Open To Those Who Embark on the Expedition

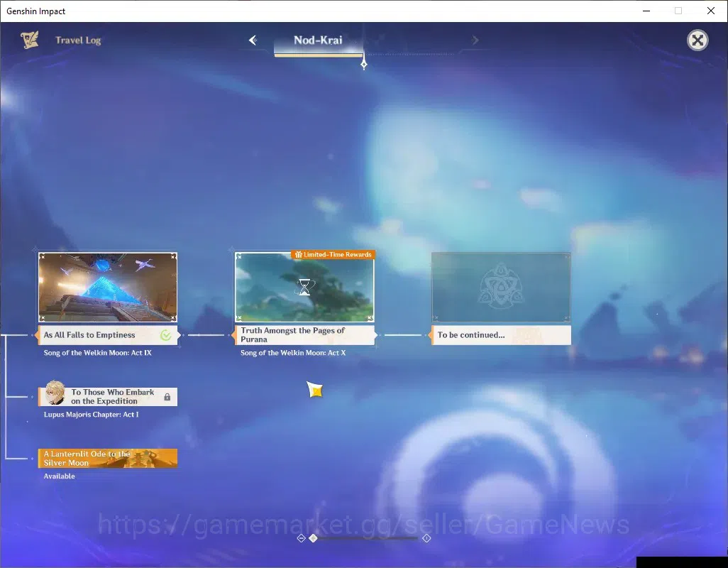[108, 397]
